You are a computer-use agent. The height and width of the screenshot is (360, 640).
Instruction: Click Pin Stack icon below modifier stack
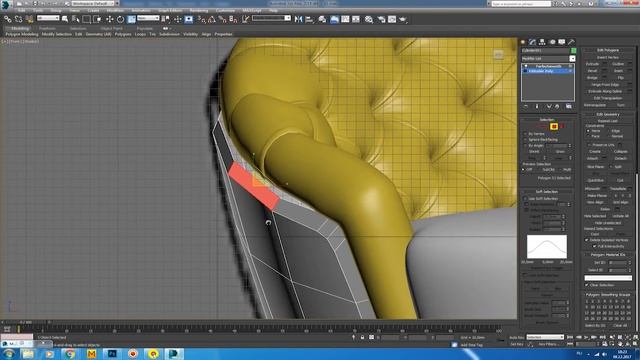click(526, 107)
